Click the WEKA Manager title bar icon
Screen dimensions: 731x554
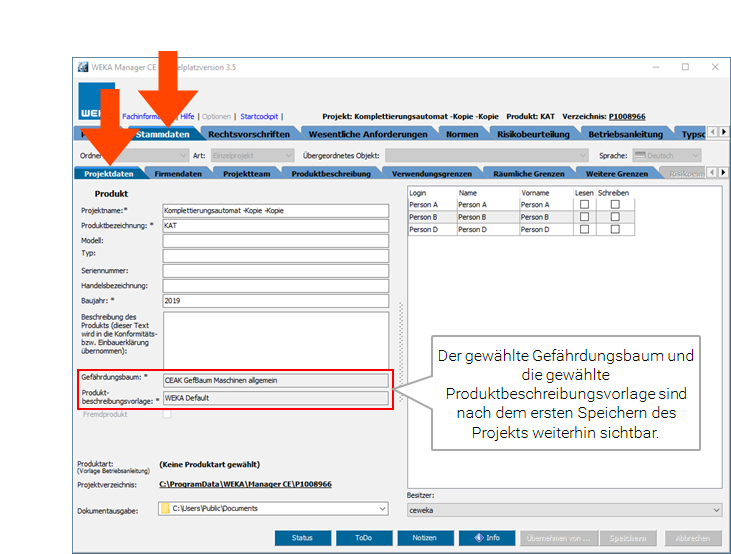point(83,67)
